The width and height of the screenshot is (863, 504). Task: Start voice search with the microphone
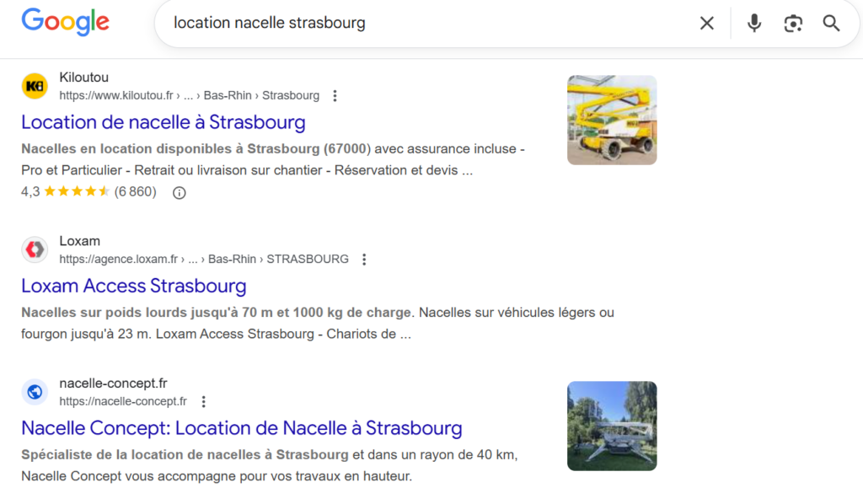754,24
